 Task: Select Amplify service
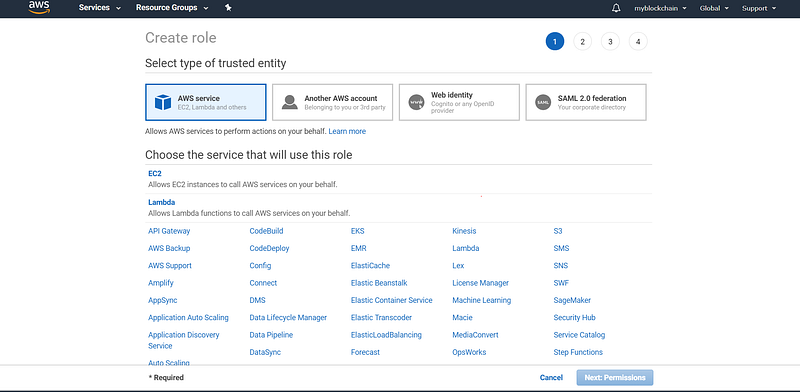pyautogui.click(x=161, y=283)
